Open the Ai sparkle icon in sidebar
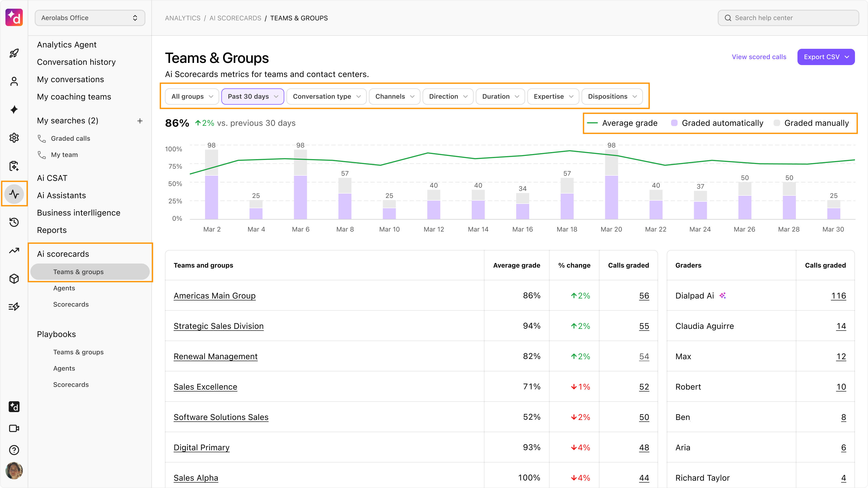The height and width of the screenshot is (488, 868). [14, 110]
